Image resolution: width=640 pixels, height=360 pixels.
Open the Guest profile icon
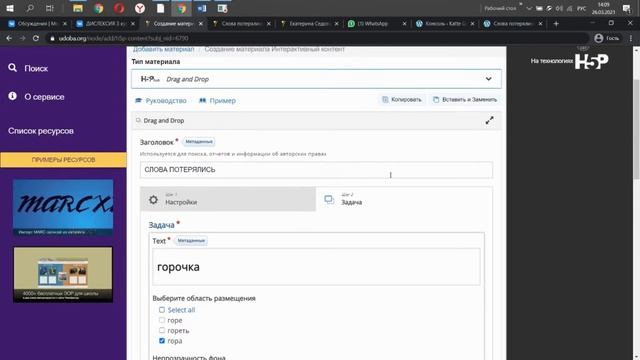tap(599, 38)
